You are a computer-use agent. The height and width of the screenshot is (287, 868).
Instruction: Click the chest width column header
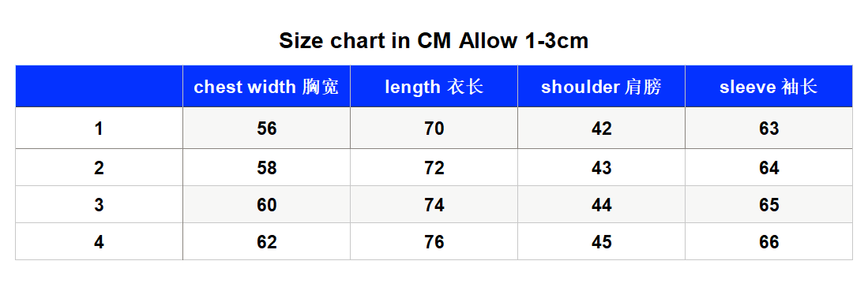tap(266, 87)
